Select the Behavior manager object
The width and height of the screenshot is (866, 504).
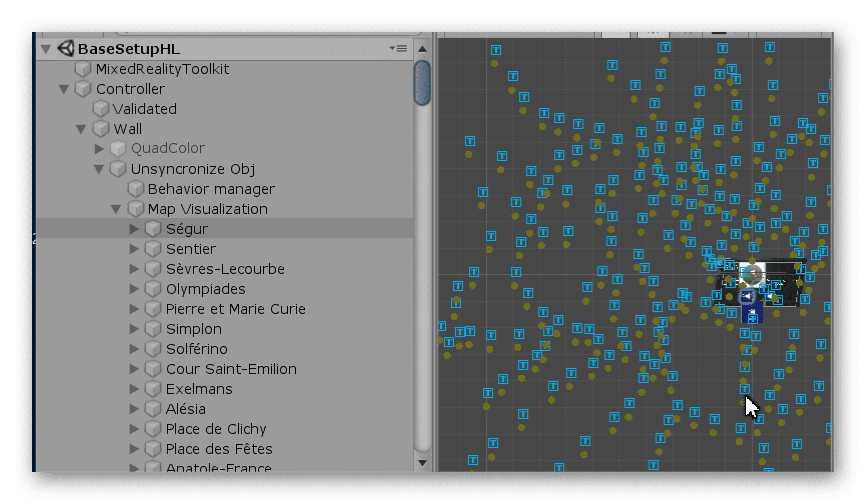point(211,189)
